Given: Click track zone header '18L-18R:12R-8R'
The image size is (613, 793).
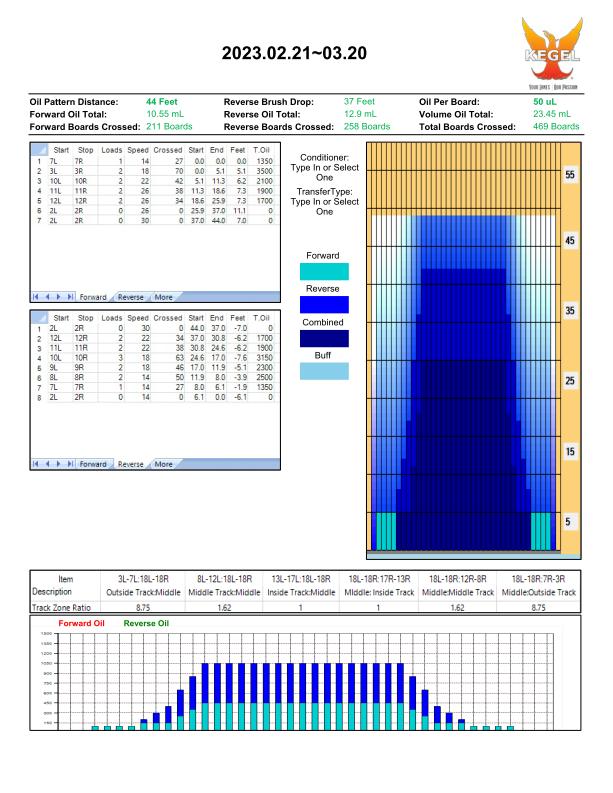Looking at the screenshot, I should 457,579.
